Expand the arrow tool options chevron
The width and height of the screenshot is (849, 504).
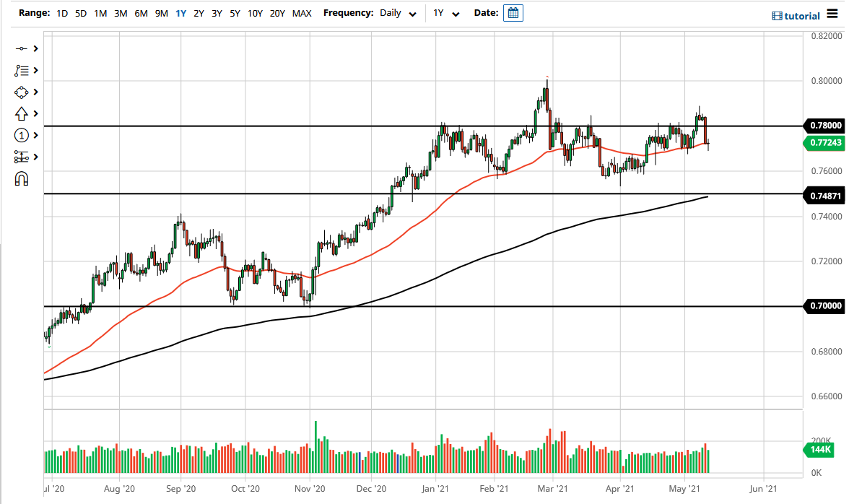(35, 113)
